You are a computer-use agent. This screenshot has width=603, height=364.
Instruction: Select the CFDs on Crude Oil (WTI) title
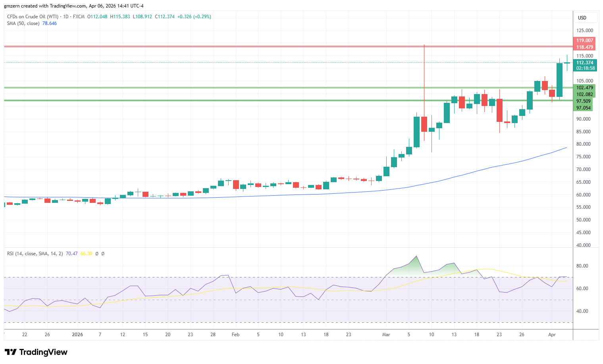tap(33, 17)
